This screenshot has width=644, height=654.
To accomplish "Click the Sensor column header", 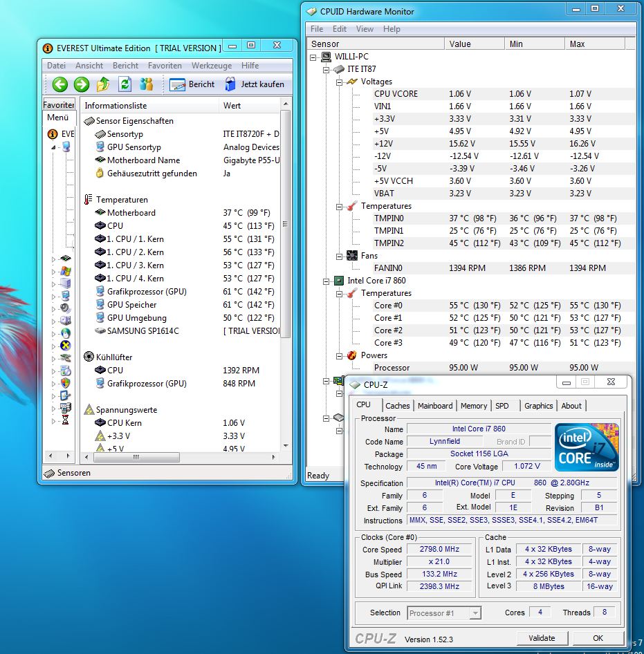I will tap(375, 44).
